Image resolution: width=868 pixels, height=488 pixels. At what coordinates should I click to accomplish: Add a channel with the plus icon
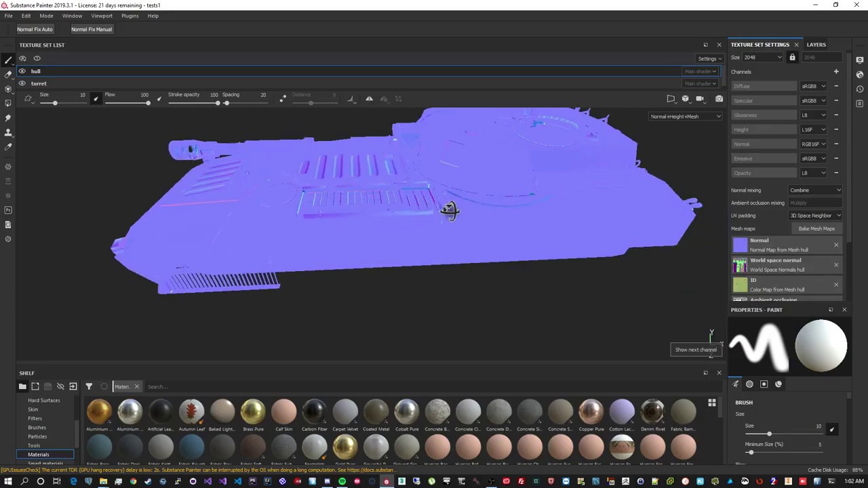click(836, 71)
